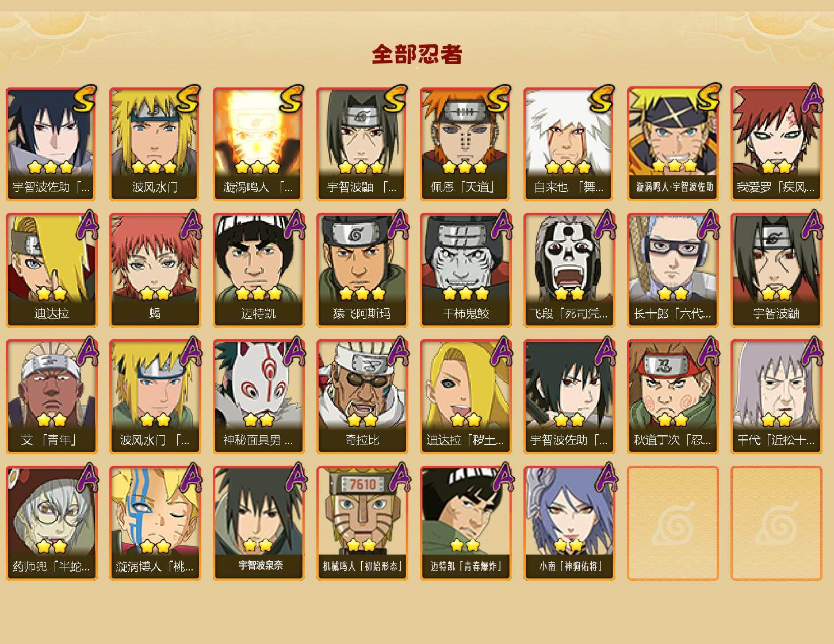Viewport: 834px width, 644px height.
Task: Select the 干柿鬼鲛 ninja card
Action: click(465, 270)
